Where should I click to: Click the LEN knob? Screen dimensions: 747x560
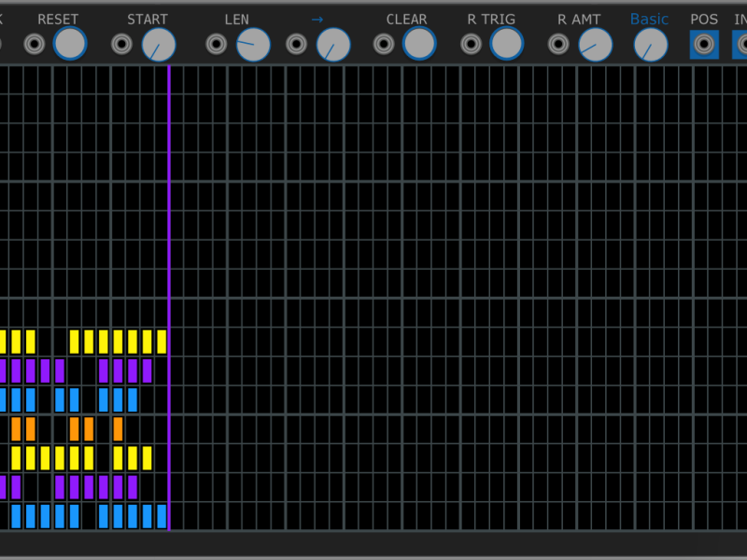(x=253, y=44)
